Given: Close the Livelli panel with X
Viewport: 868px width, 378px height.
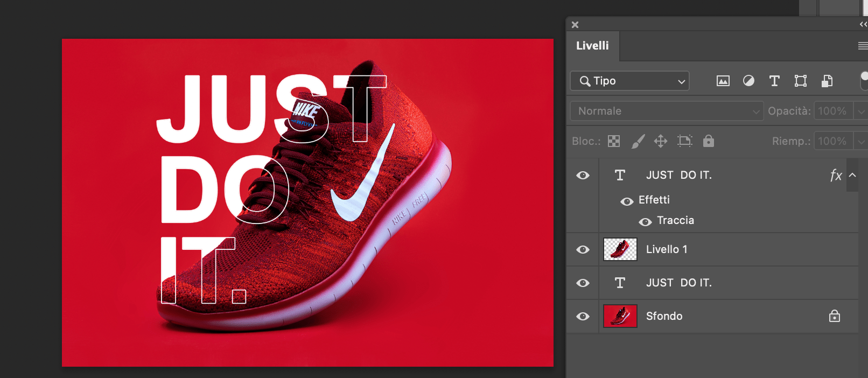Looking at the screenshot, I should point(575,25).
